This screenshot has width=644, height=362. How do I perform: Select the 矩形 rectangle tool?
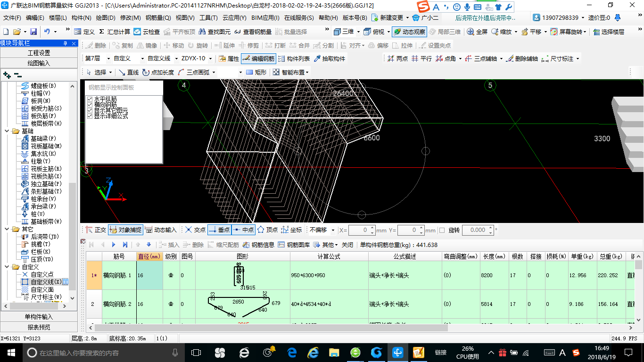[x=256, y=72]
